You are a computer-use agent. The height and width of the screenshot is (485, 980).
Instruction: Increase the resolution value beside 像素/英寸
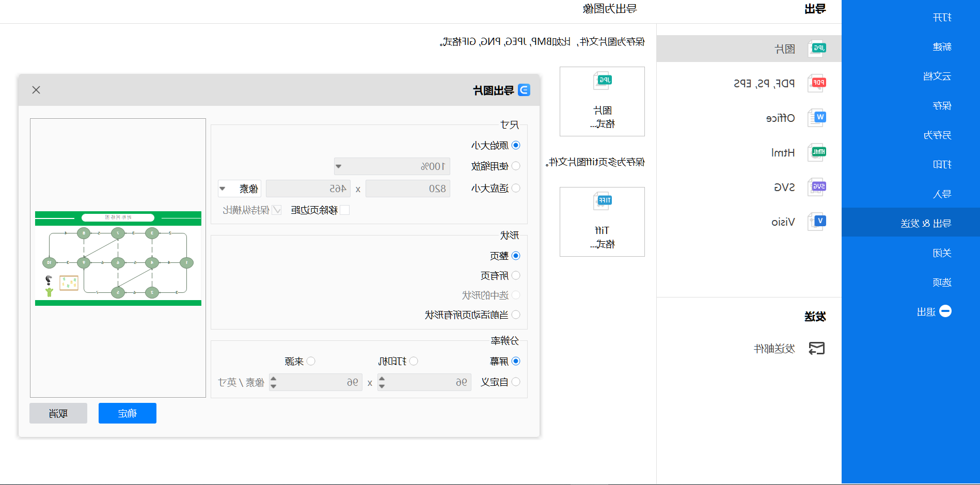pos(274,379)
